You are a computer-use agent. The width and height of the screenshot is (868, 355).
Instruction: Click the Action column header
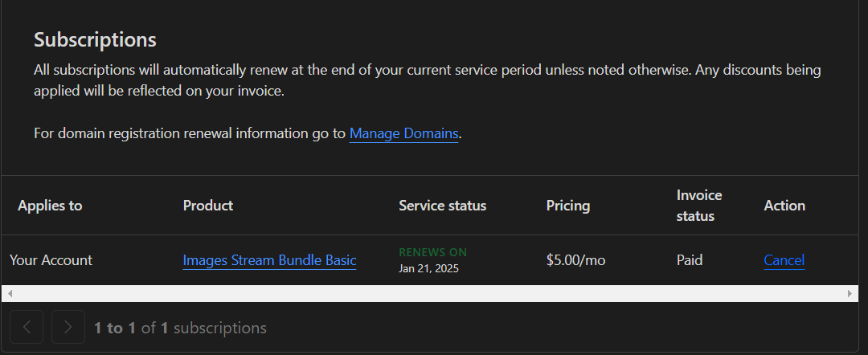pos(784,206)
